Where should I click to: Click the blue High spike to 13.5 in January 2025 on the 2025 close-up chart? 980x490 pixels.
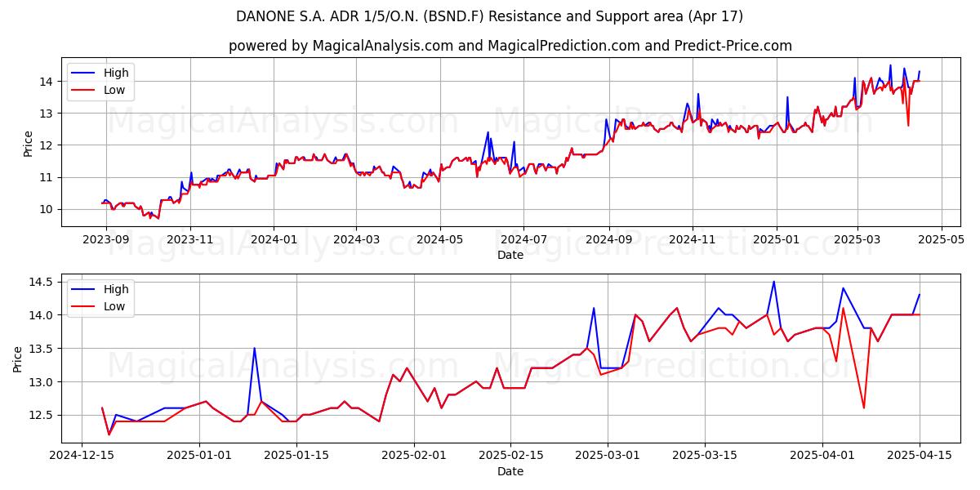click(x=254, y=349)
